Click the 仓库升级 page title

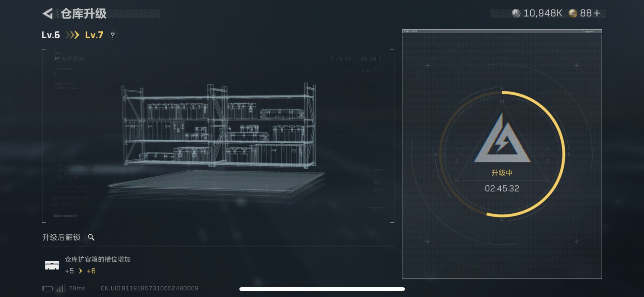(x=84, y=14)
